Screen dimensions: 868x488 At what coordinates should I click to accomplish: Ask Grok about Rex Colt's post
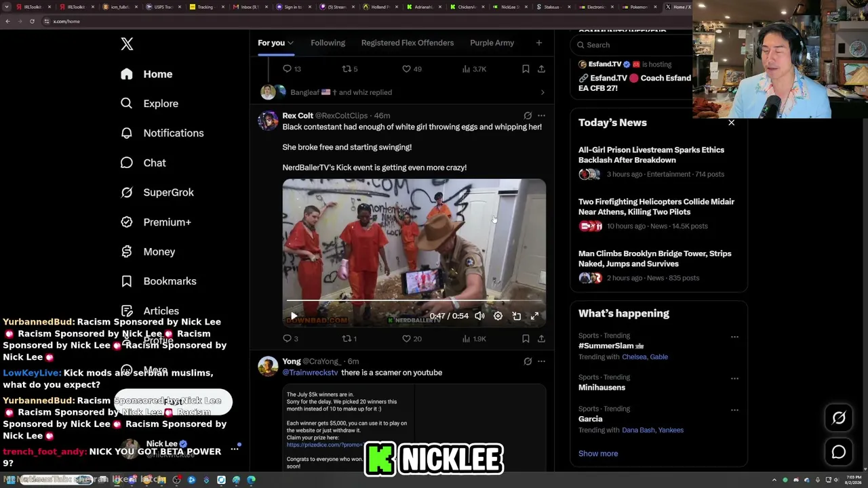click(528, 115)
